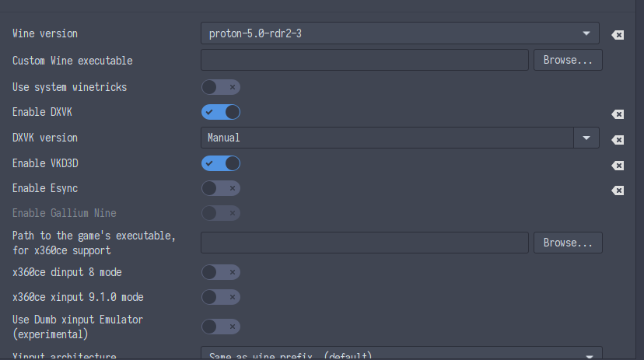Focus the Custom Wine executable text field
This screenshot has height=360, width=644.
click(x=365, y=60)
